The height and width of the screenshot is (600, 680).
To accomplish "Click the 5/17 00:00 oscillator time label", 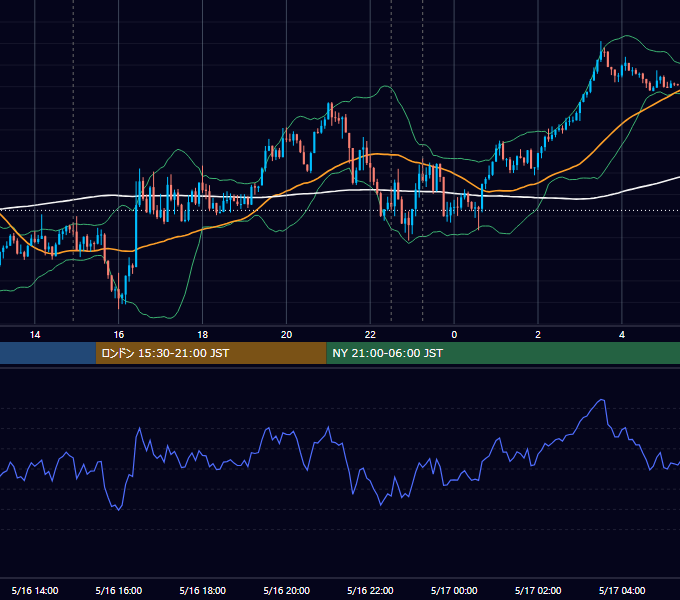I will (454, 590).
